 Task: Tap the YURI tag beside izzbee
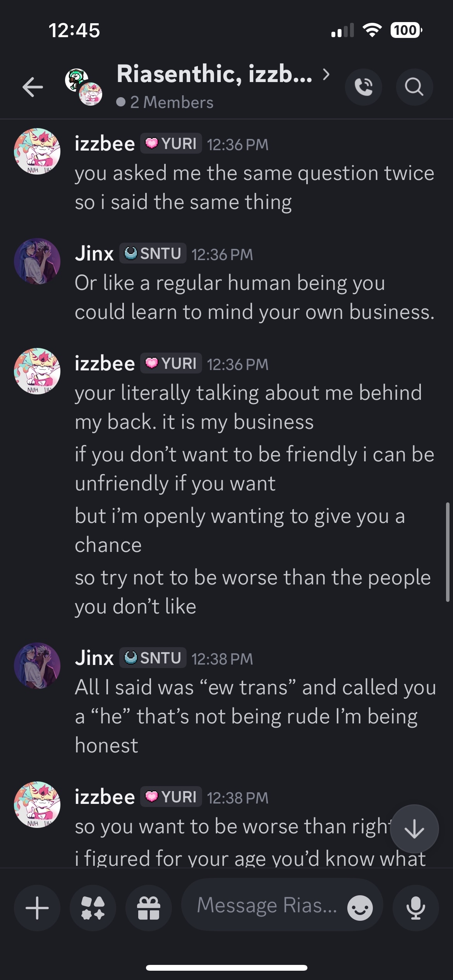tap(171, 144)
